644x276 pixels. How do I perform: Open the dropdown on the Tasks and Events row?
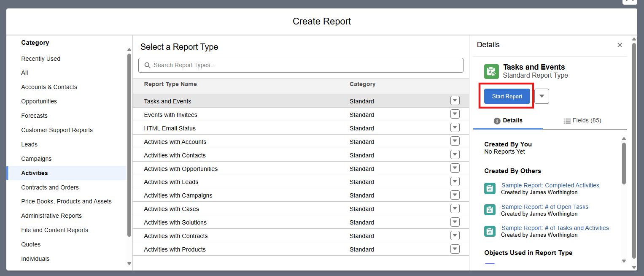pyautogui.click(x=455, y=100)
